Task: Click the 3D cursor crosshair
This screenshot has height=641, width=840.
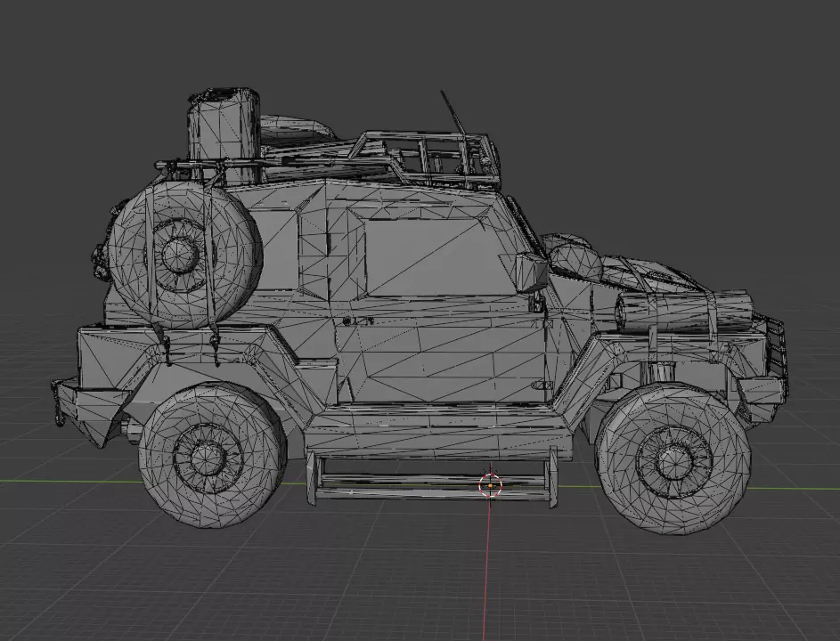Action: 490,485
